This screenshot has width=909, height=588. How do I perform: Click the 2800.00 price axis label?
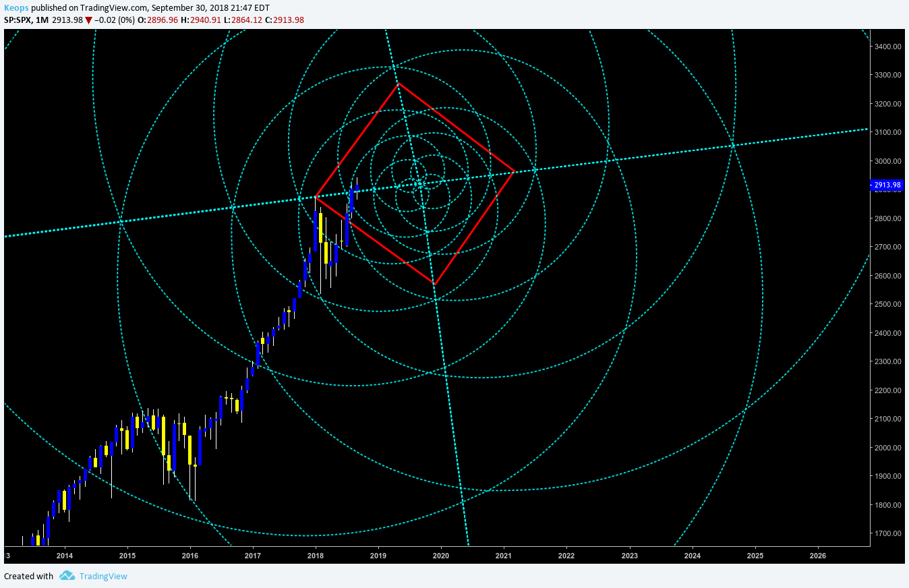click(x=888, y=218)
